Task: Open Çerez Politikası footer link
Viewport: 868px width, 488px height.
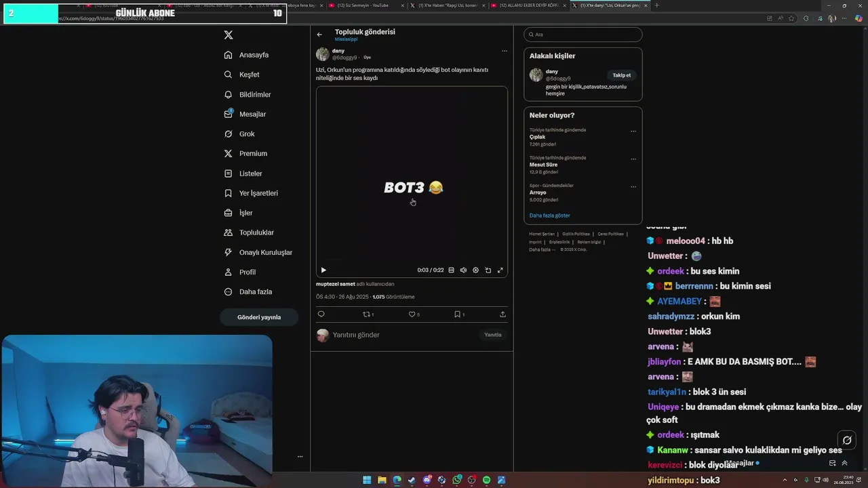Action: click(611, 234)
